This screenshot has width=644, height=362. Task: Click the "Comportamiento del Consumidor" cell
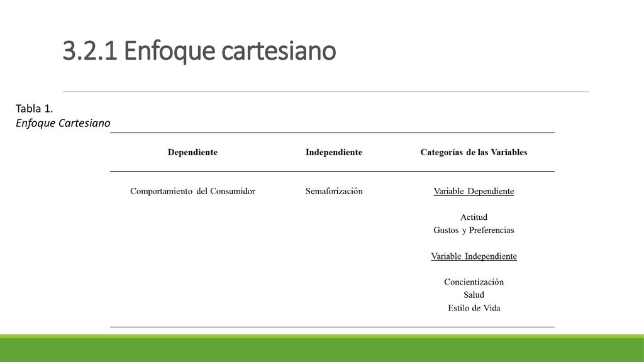click(192, 191)
